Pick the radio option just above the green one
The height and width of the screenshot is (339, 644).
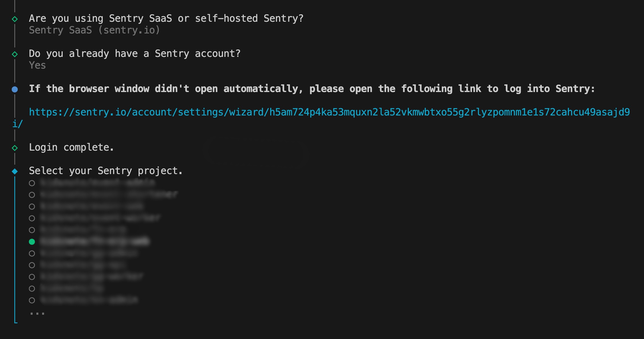tap(32, 230)
